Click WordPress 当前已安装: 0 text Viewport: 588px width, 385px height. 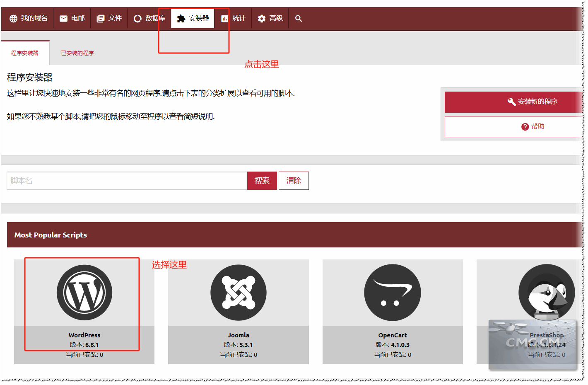point(84,355)
